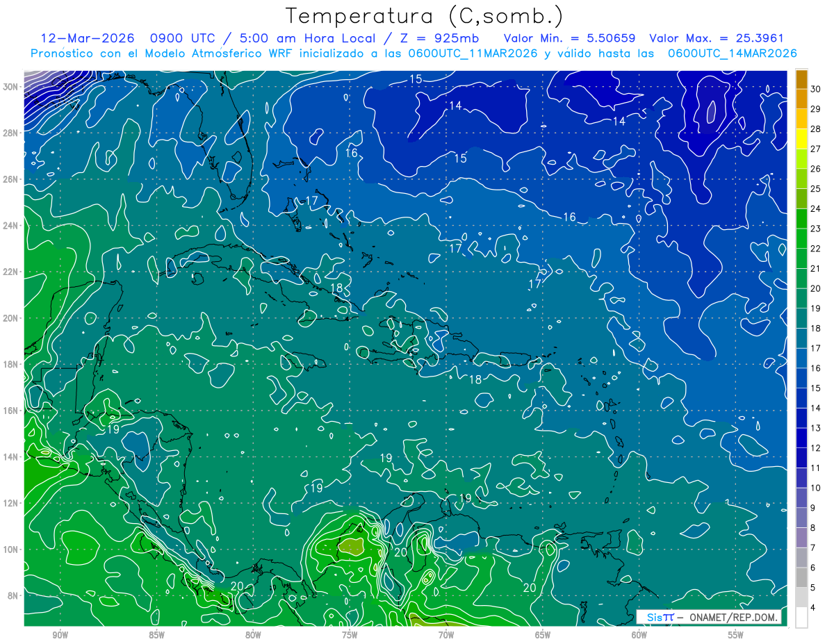Image resolution: width=834 pixels, height=644 pixels.
Task: Click the 30N latitude axis label
Action: coord(12,87)
